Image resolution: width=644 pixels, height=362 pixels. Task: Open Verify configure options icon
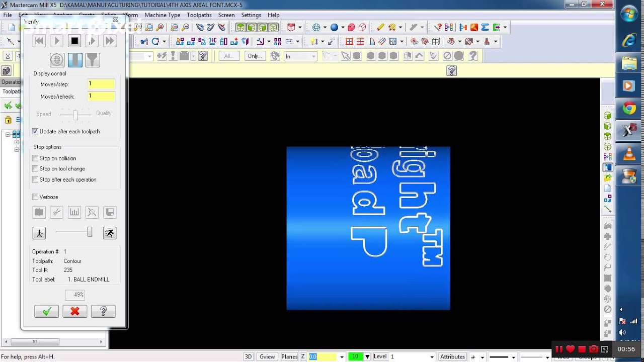39,212
